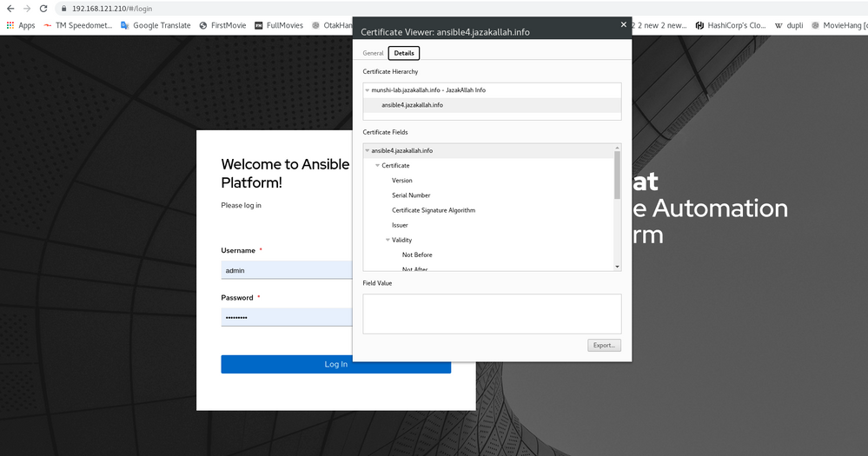Close the Certificate Viewer dialog

pyautogui.click(x=623, y=24)
